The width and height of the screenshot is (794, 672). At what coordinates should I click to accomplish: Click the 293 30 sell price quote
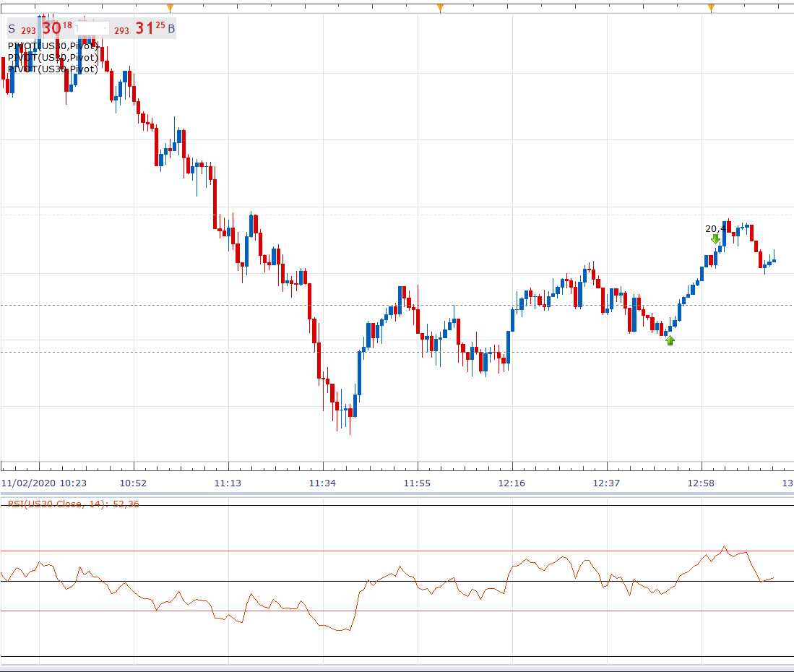click(x=46, y=29)
